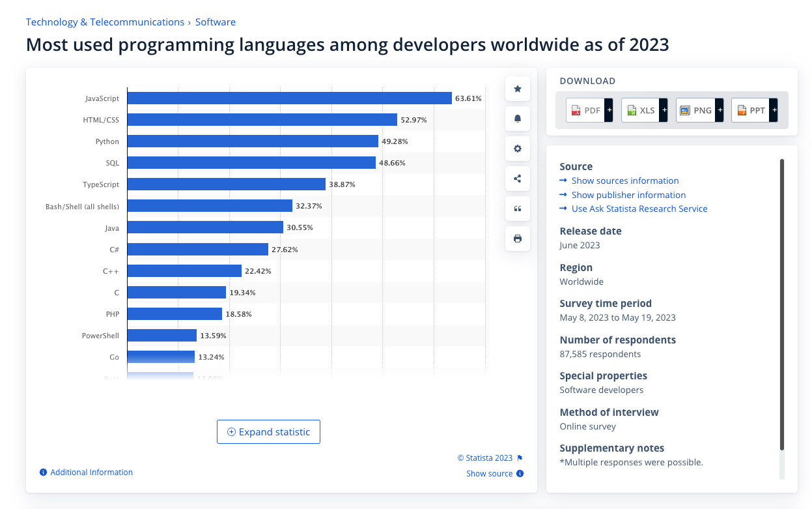Open the Software breadcrumb category

click(x=216, y=22)
